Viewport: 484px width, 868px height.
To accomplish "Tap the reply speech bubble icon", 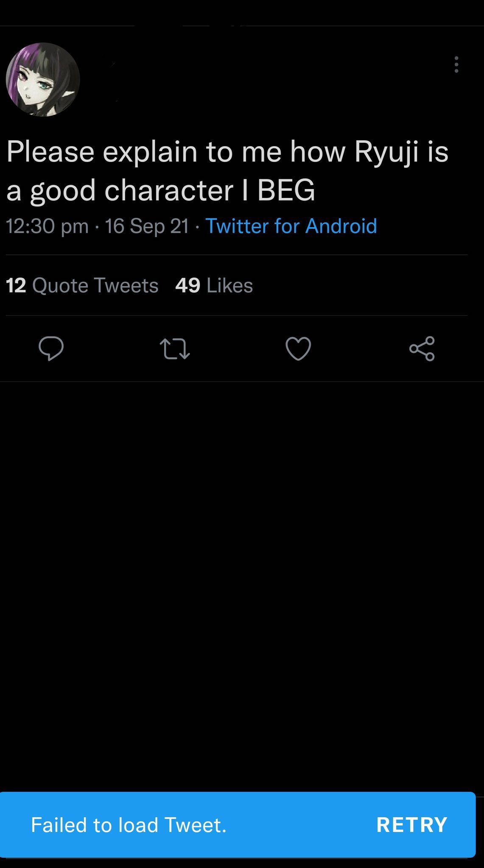I will coord(51,349).
